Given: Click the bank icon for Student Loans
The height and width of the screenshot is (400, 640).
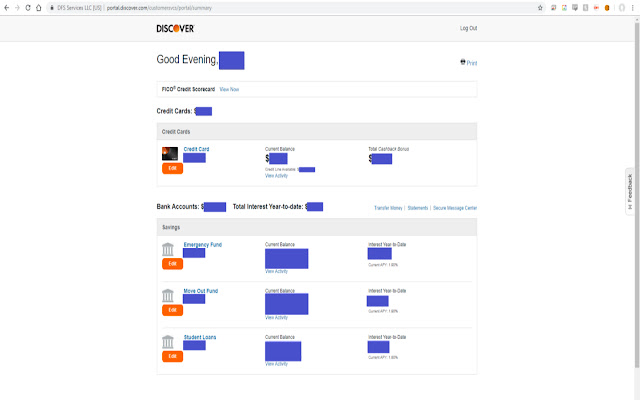Looking at the screenshot, I should pos(168,342).
